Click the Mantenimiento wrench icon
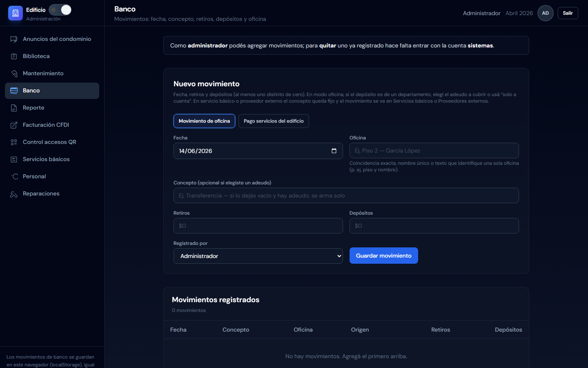 click(14, 74)
